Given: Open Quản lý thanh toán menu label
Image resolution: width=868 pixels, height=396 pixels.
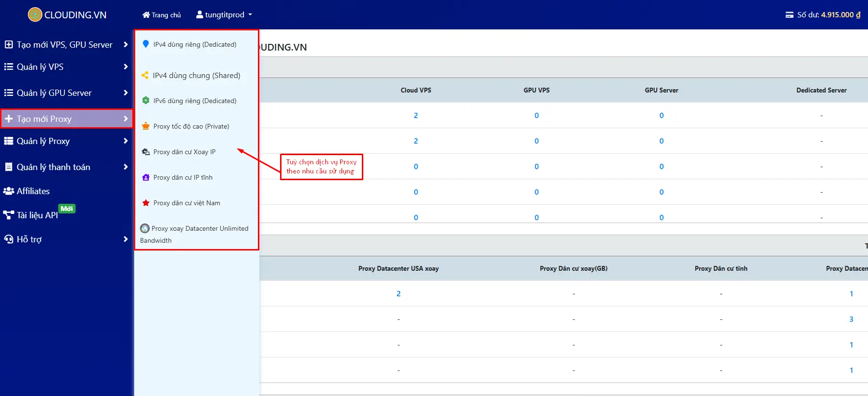Looking at the screenshot, I should pyautogui.click(x=53, y=167).
